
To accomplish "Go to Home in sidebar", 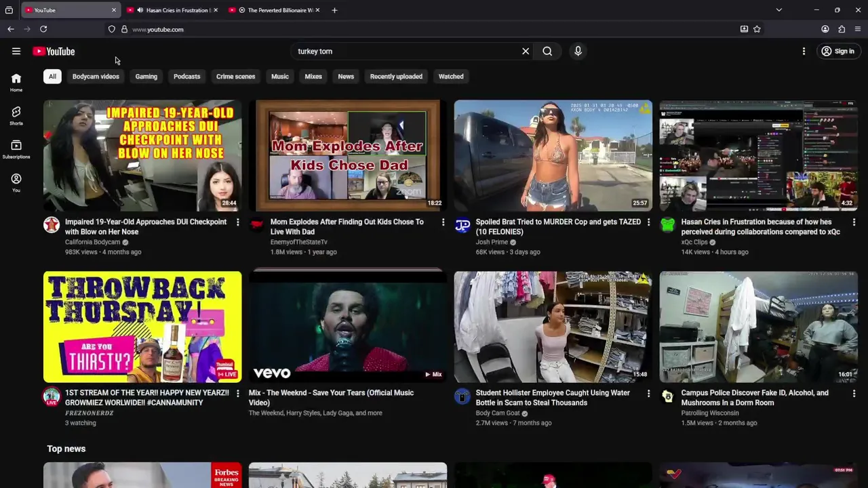I will coord(16,82).
